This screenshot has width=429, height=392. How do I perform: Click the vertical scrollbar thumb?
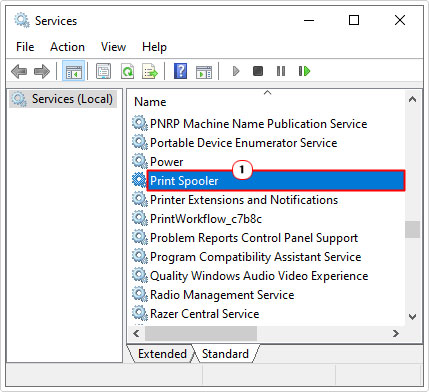[x=412, y=230]
